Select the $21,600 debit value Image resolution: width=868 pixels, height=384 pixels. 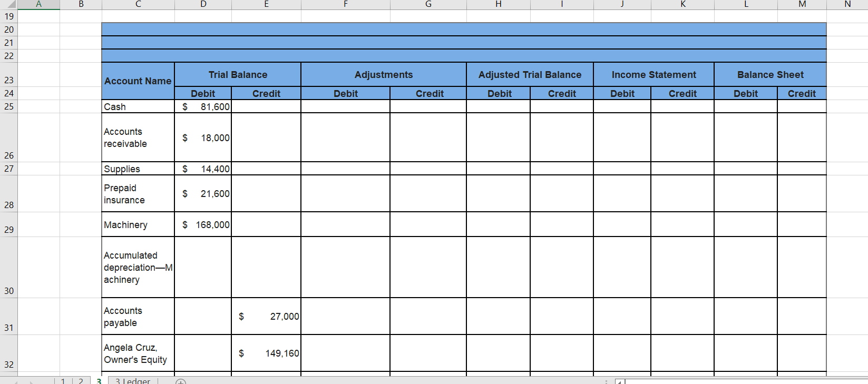click(203, 193)
